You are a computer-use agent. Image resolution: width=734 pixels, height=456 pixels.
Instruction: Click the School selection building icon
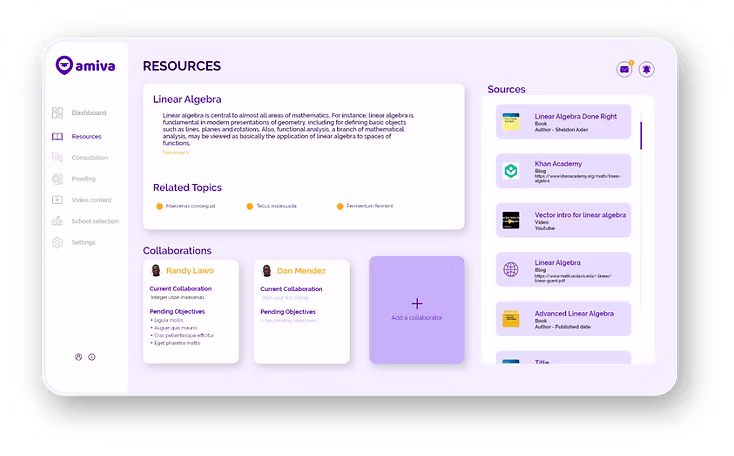(57, 221)
